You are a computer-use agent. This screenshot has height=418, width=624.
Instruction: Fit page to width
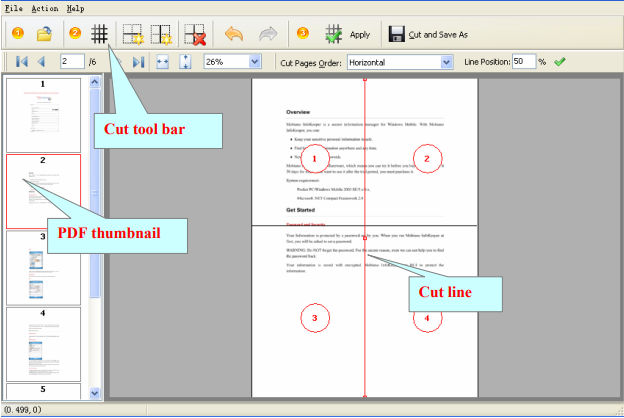pos(162,62)
